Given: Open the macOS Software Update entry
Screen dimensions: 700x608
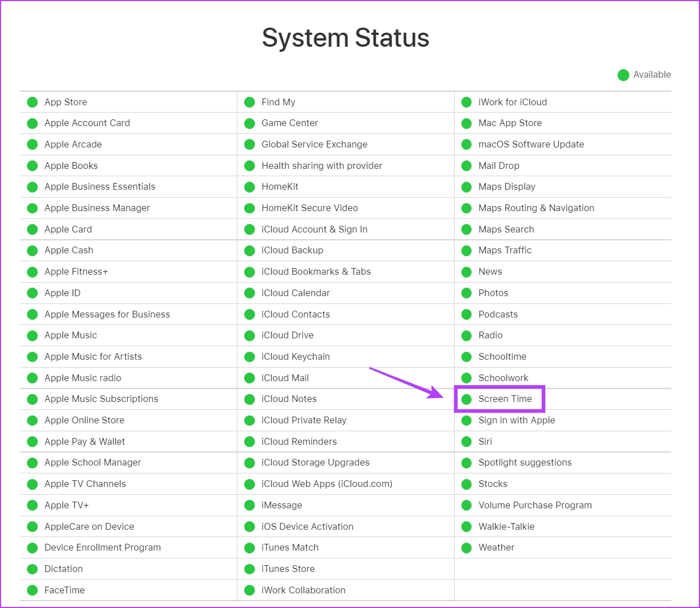Looking at the screenshot, I should tap(531, 145).
